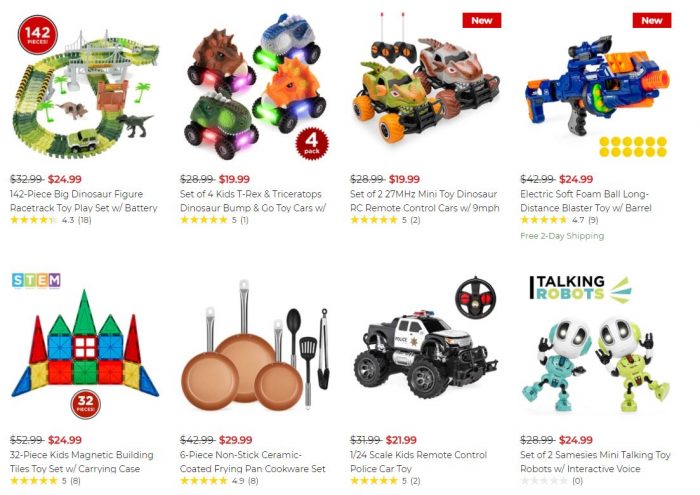Screen dimensions: 700x495
Task: Click the 4.7 star rating with 9 reviews
Action: tap(559, 220)
